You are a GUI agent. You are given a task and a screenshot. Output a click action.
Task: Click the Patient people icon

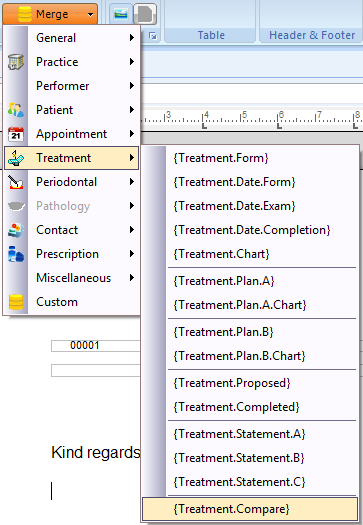click(x=16, y=110)
